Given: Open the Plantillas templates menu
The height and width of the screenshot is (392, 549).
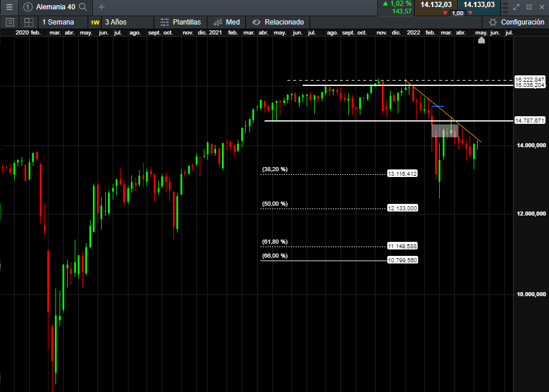Looking at the screenshot, I should click(x=180, y=22).
